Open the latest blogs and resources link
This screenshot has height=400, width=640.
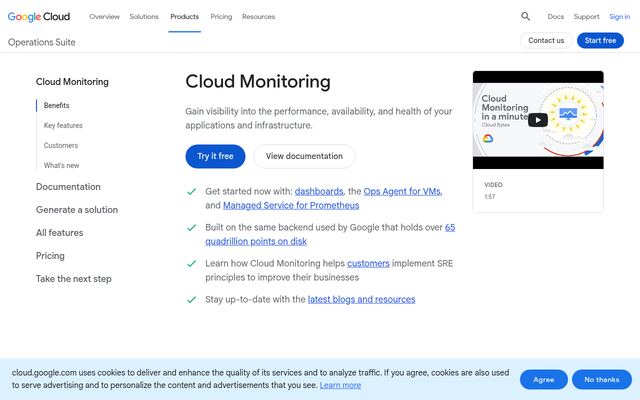[361, 299]
